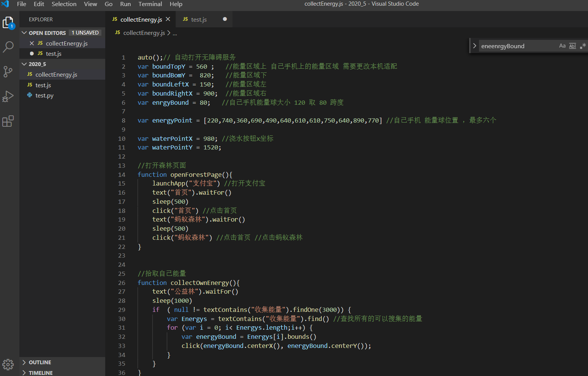Open the Extensions view
This screenshot has height=376, width=588.
click(x=8, y=121)
